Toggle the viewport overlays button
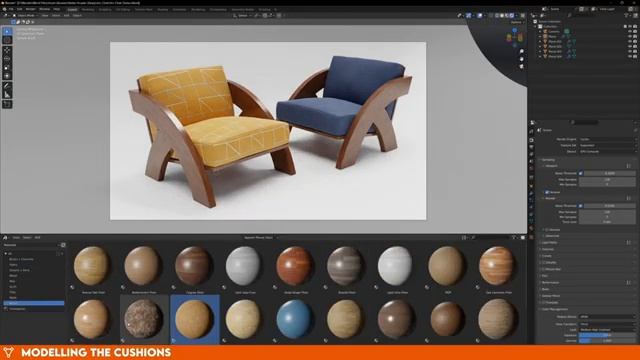640x360 pixels. coord(480,16)
